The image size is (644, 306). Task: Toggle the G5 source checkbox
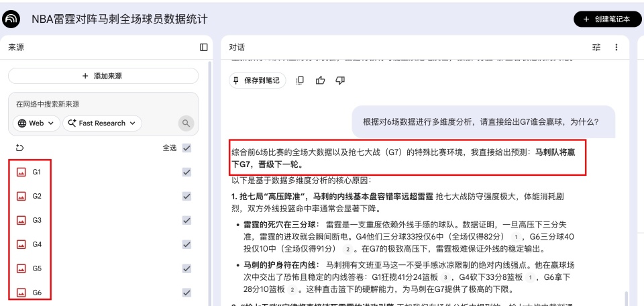point(187,268)
